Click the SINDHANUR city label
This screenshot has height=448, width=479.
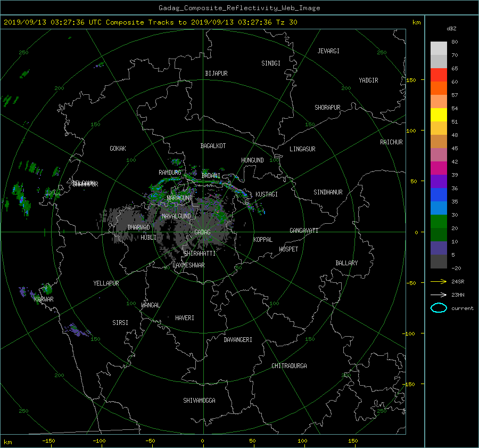[x=328, y=192]
